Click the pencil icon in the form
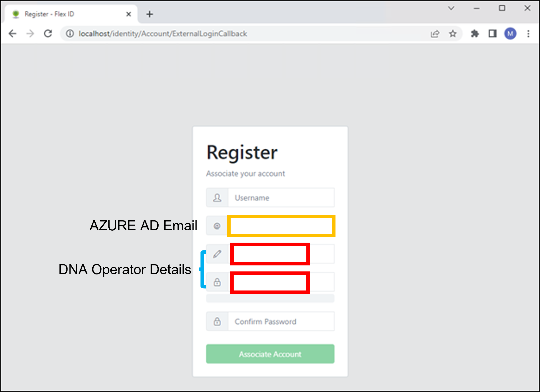The width and height of the screenshot is (540, 392). click(217, 254)
